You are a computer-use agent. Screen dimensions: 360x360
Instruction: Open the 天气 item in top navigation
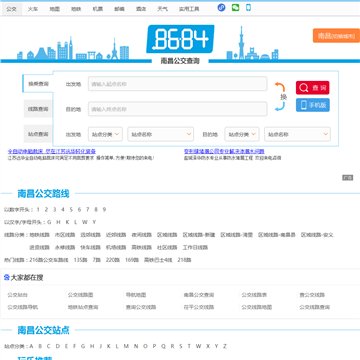pyautogui.click(x=163, y=9)
